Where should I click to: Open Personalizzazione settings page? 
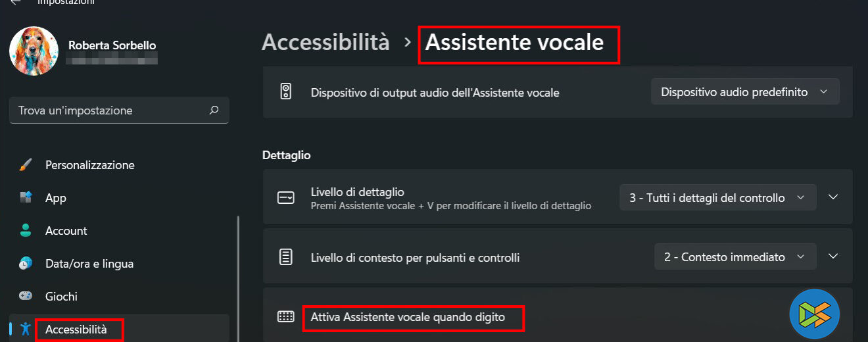point(89,165)
